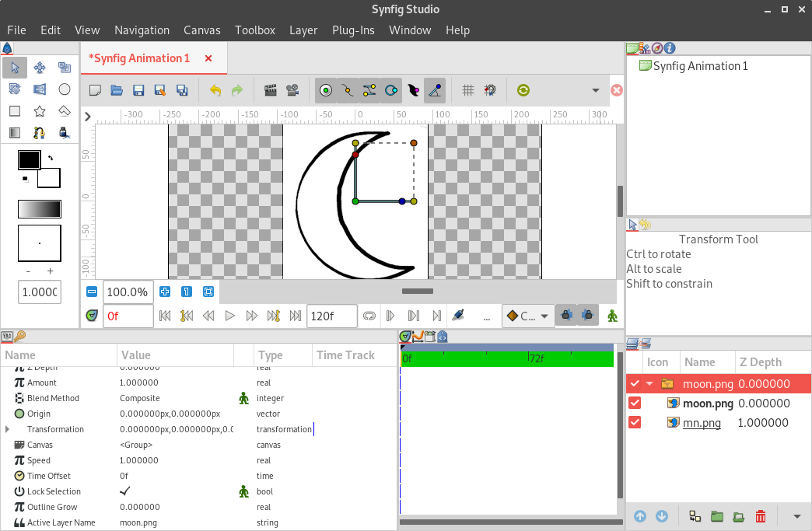The height and width of the screenshot is (531, 812).
Task: Expand the Transformation parameter
Action: 8,429
